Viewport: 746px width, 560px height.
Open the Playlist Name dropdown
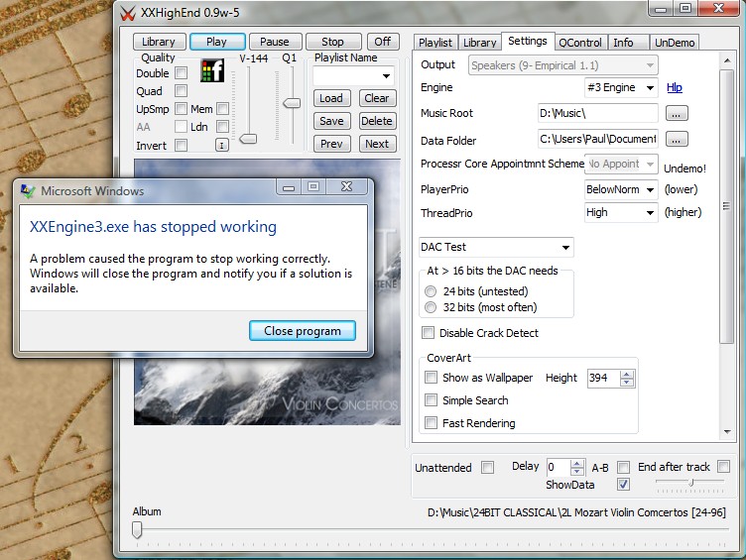tap(386, 75)
